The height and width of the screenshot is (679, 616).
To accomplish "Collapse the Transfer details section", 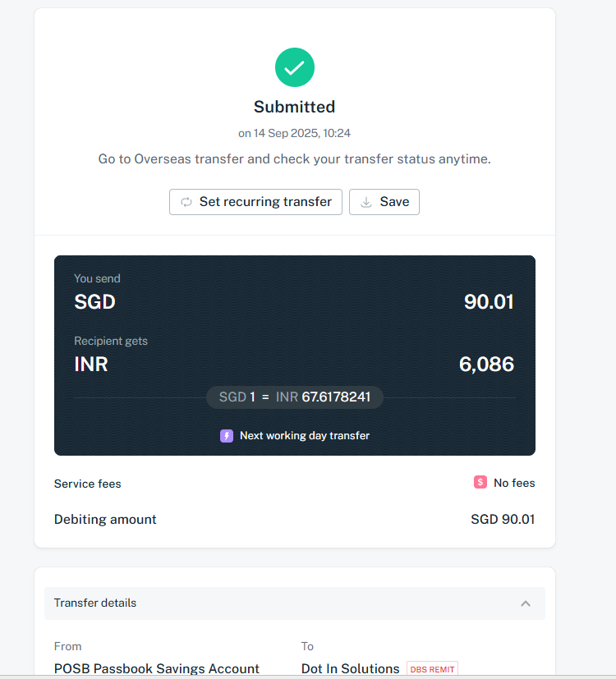I will [x=526, y=603].
